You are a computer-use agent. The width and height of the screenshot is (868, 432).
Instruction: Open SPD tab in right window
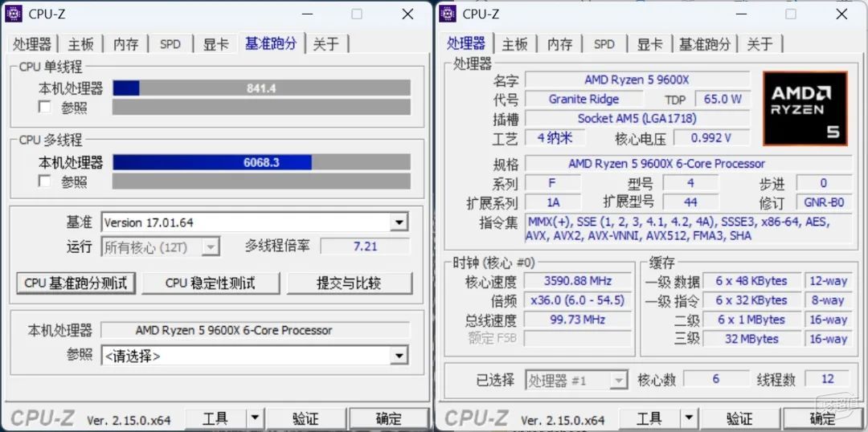604,44
